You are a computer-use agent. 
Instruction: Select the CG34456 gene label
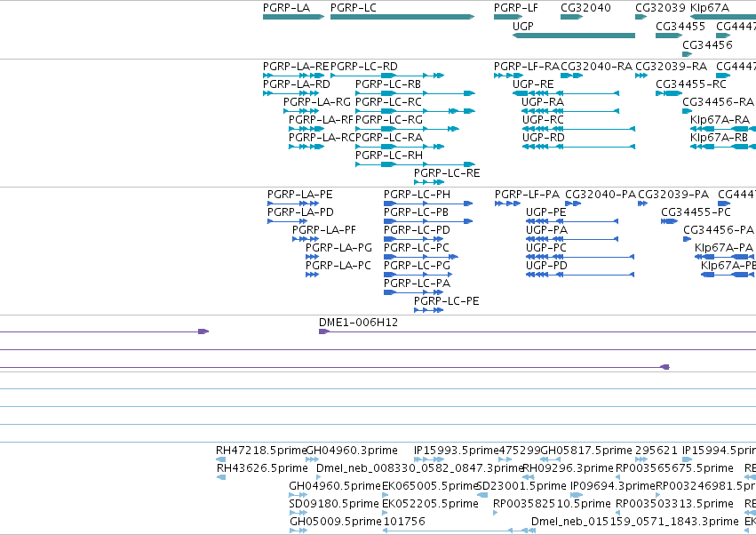click(707, 44)
